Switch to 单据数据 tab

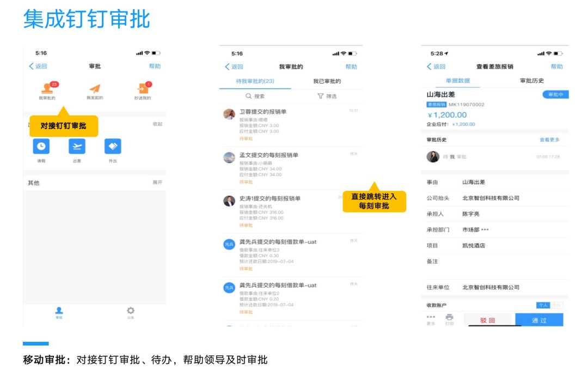(458, 81)
